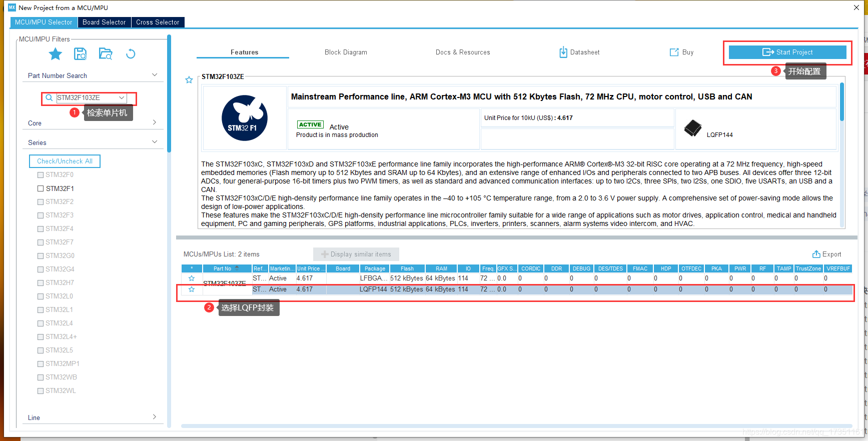Image resolution: width=868 pixels, height=441 pixels.
Task: Toggle the STM32WL series checkbox
Action: [x=41, y=391]
